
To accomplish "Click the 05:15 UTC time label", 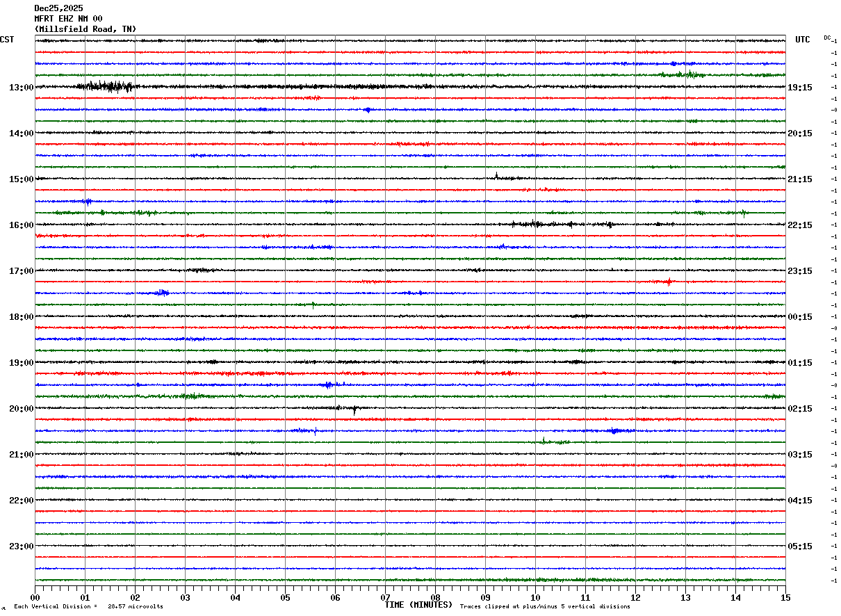I will tap(799, 546).
